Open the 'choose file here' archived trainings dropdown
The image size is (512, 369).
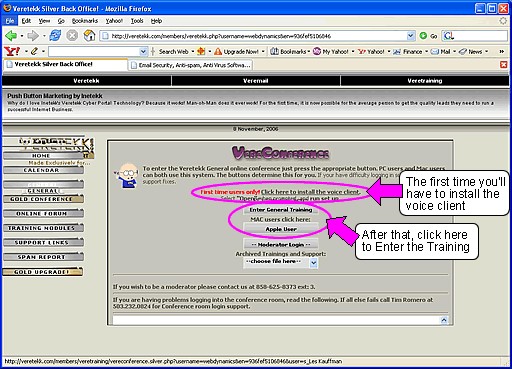click(x=280, y=262)
